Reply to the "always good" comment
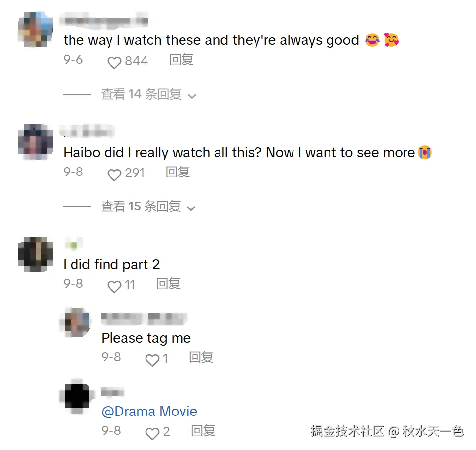The width and height of the screenshot is (476, 450). click(x=181, y=60)
